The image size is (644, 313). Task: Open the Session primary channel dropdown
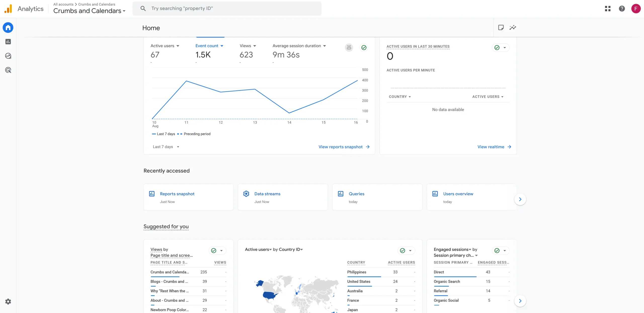[456, 255]
